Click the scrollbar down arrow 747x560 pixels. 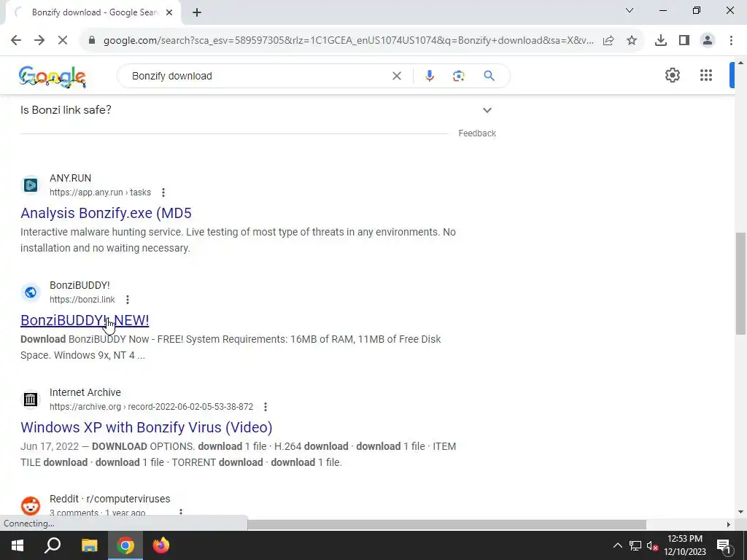(740, 512)
